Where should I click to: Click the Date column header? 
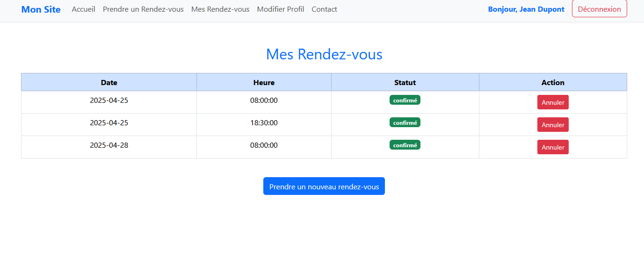tap(109, 82)
